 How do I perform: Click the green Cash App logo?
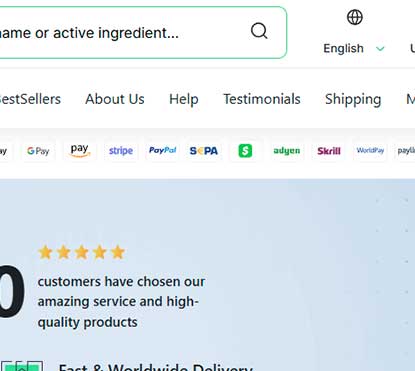(245, 151)
